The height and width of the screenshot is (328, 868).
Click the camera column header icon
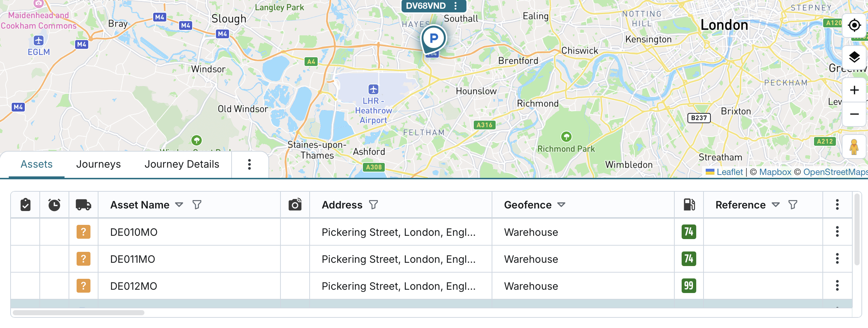click(295, 205)
